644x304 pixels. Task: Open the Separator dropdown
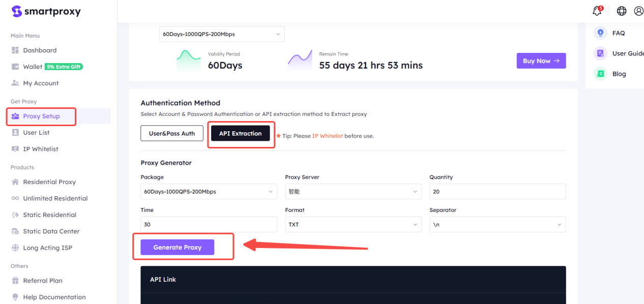(498, 224)
